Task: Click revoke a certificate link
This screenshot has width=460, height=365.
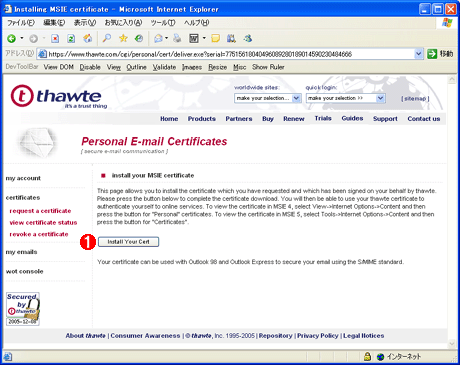Action: click(39, 234)
